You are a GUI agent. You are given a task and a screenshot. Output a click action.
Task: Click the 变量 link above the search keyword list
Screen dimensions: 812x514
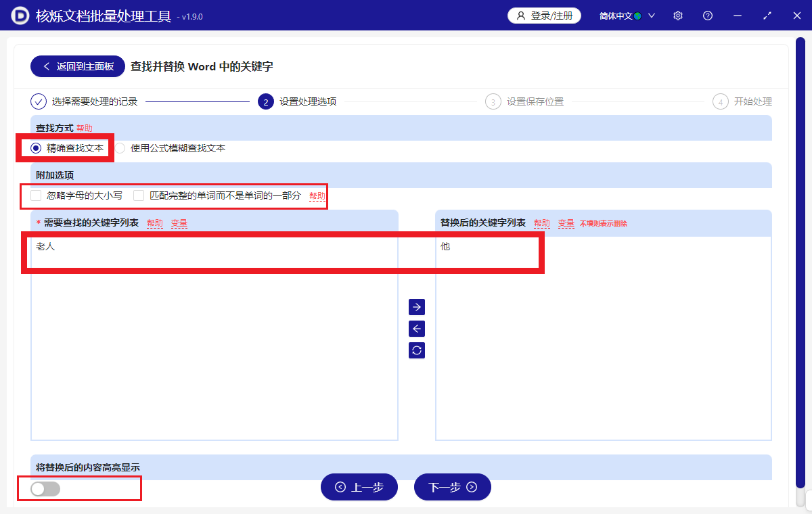pos(179,223)
